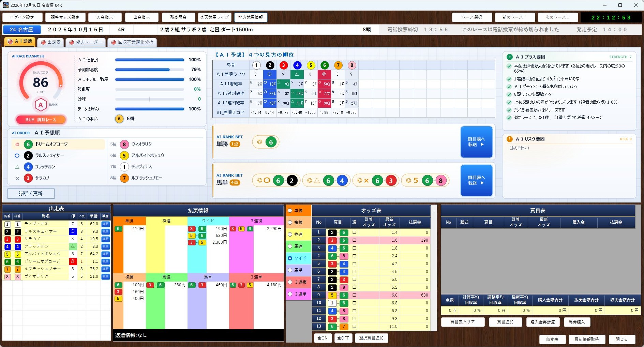The height and width of the screenshot is (347, 644).
Task: Click the pink 8 badge beside ヴィオラリク in AI予想順
Action: point(124,145)
